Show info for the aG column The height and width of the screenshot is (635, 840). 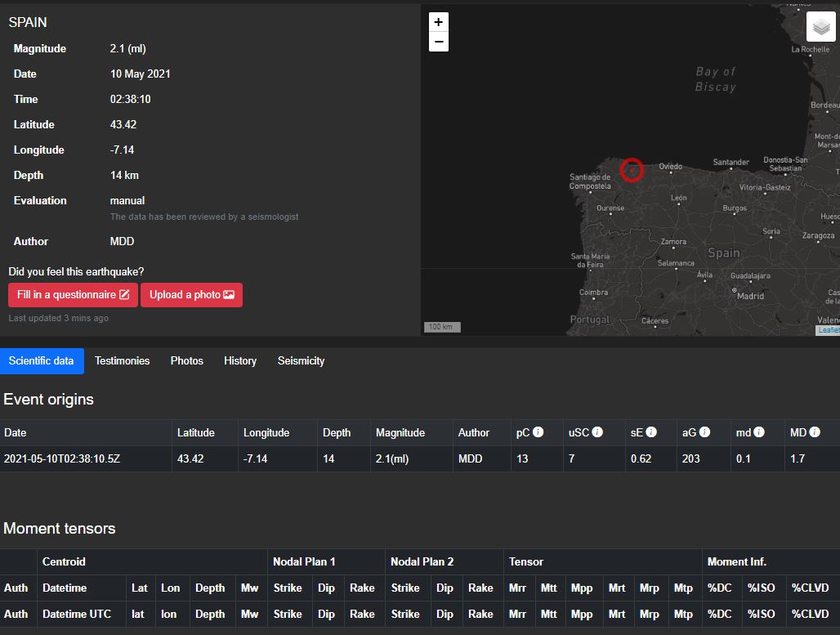(x=704, y=432)
